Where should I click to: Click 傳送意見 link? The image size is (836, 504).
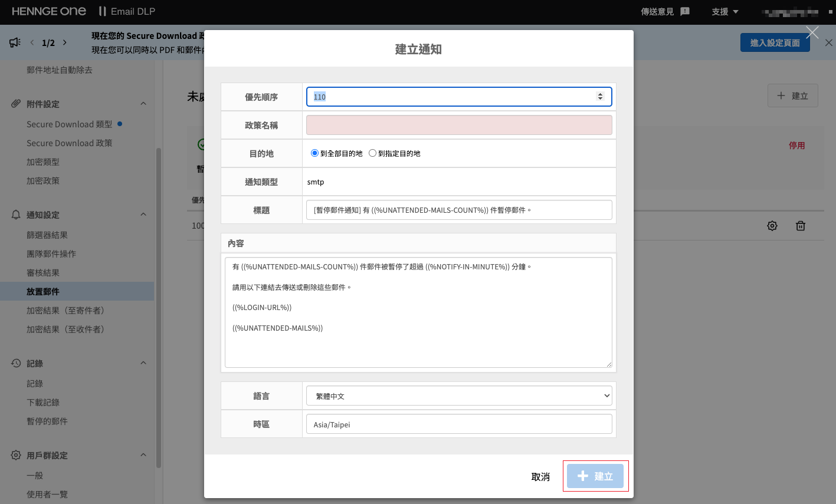click(657, 12)
